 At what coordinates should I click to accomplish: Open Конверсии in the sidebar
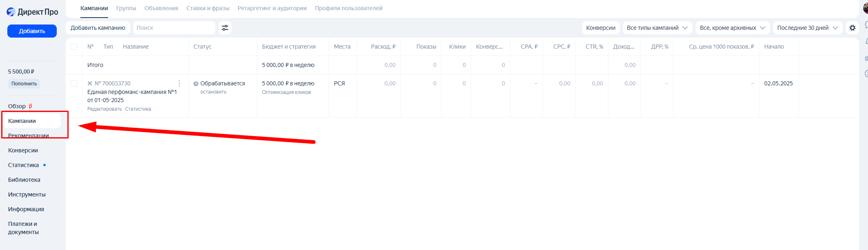pos(23,150)
